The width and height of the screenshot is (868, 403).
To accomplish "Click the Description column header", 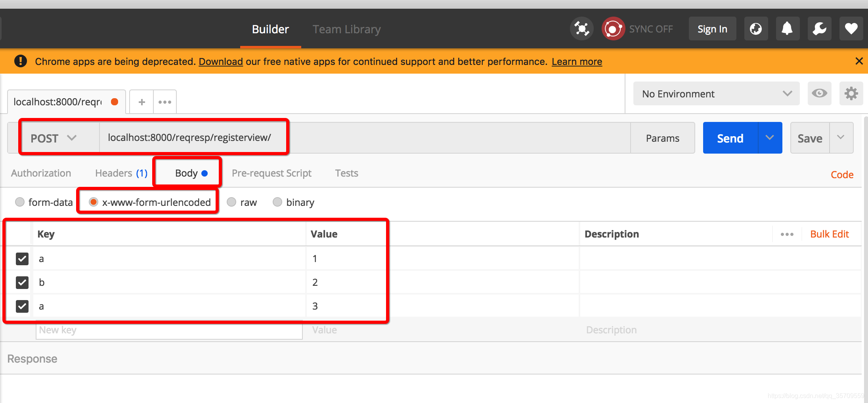I will pos(612,234).
